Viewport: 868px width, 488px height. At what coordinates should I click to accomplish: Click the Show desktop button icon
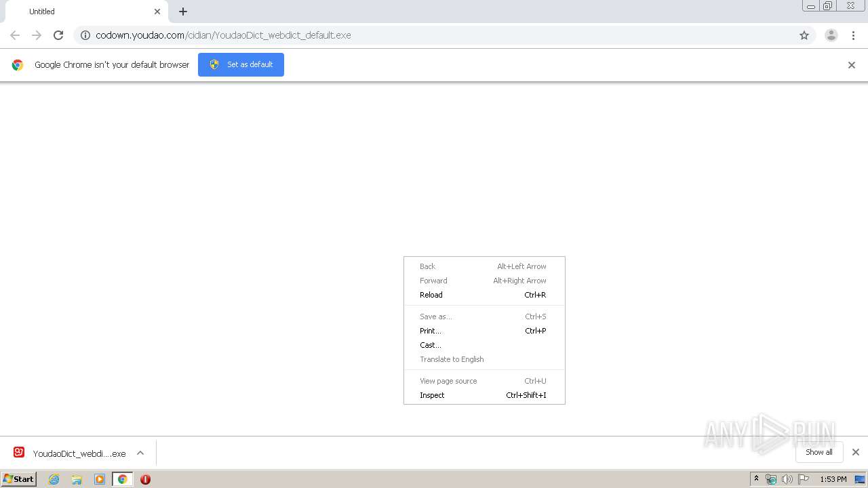tap(860, 479)
